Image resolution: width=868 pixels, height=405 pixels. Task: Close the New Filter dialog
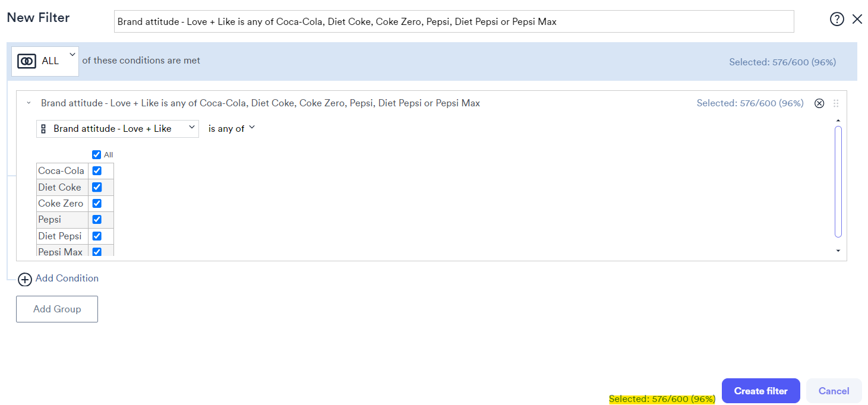[x=857, y=19]
